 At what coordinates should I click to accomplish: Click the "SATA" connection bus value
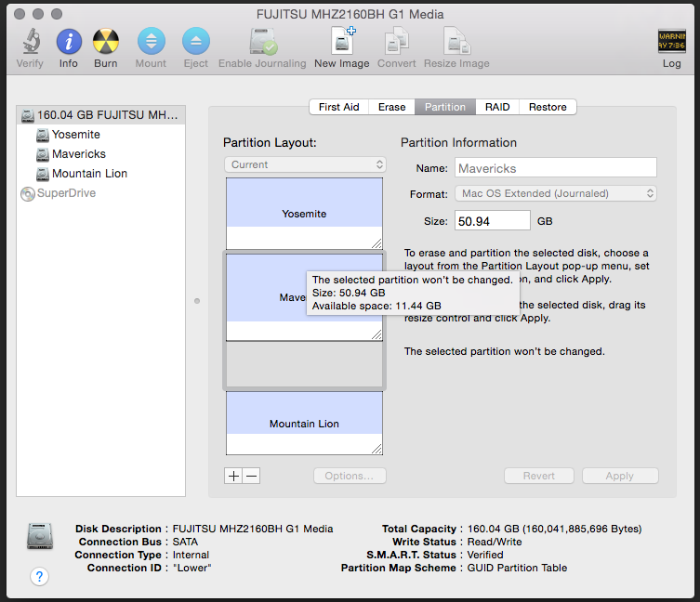[185, 542]
